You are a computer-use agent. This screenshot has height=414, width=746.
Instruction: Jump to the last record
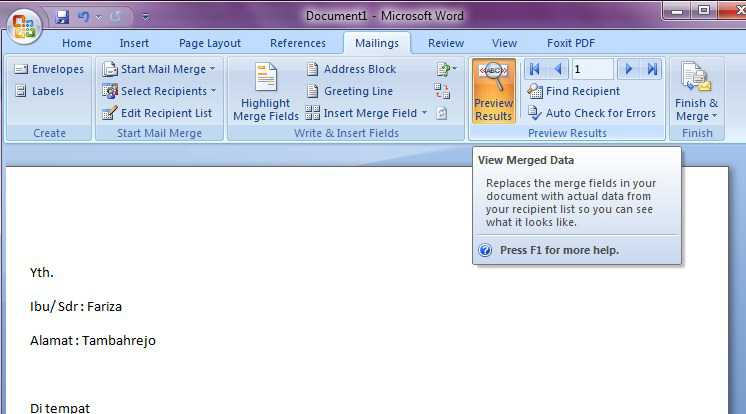(652, 69)
